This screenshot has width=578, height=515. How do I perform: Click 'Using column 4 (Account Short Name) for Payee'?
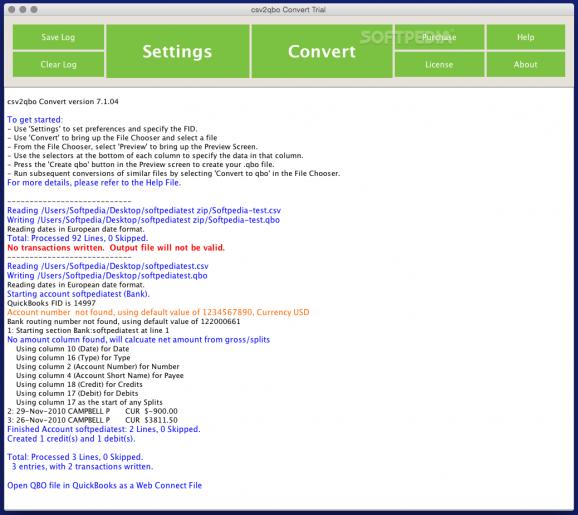pyautogui.click(x=100, y=376)
